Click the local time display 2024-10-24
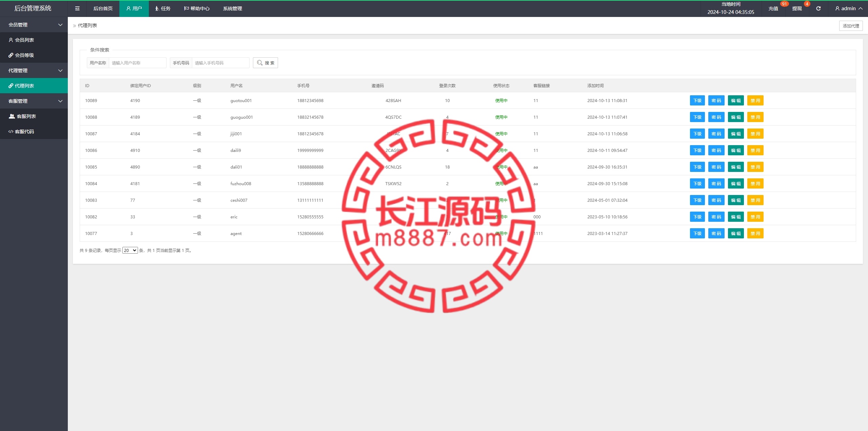Viewport: 868px width, 431px height. click(731, 12)
